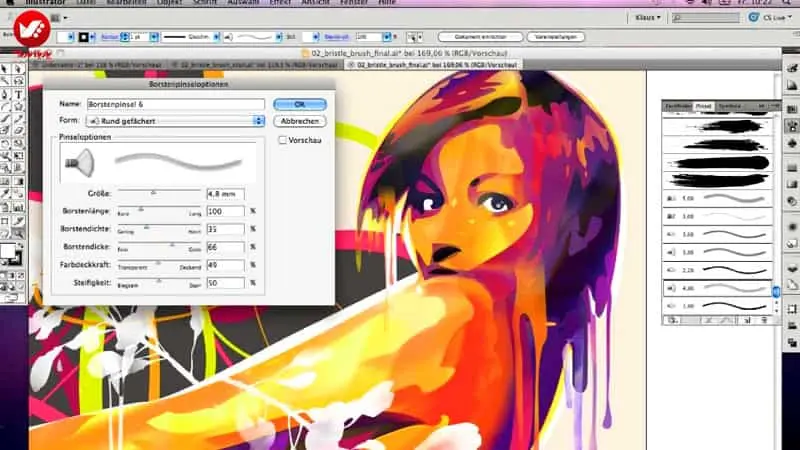Click OK in Borstenpinseloptionen dialog
Image resolution: width=800 pixels, height=450 pixels.
(x=299, y=104)
